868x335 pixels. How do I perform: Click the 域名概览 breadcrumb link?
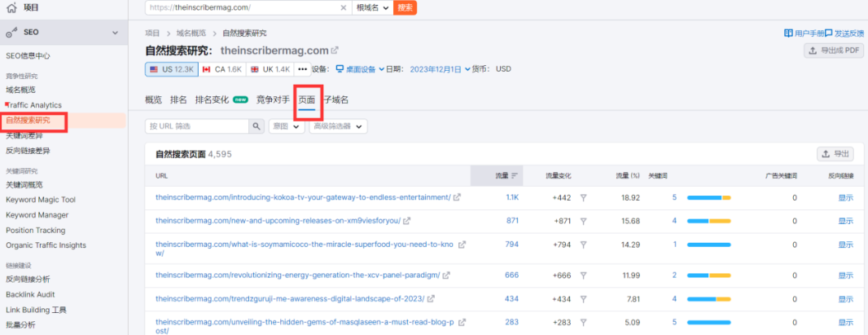191,33
